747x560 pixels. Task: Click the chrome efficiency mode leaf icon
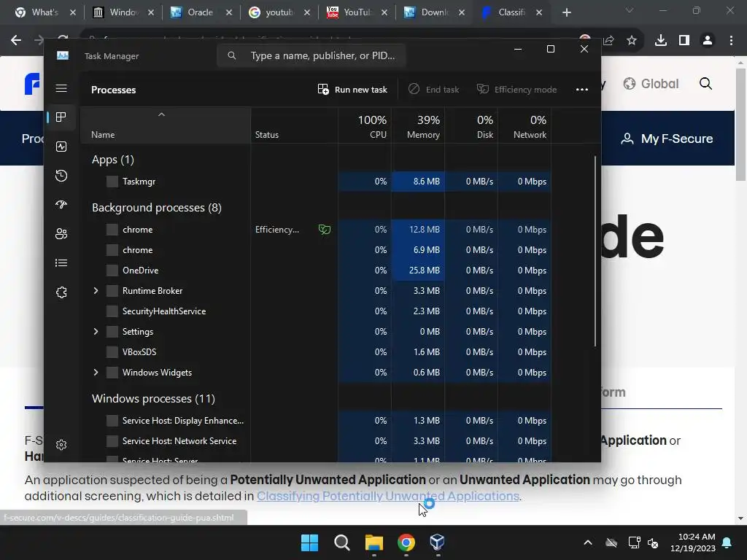pos(325,230)
